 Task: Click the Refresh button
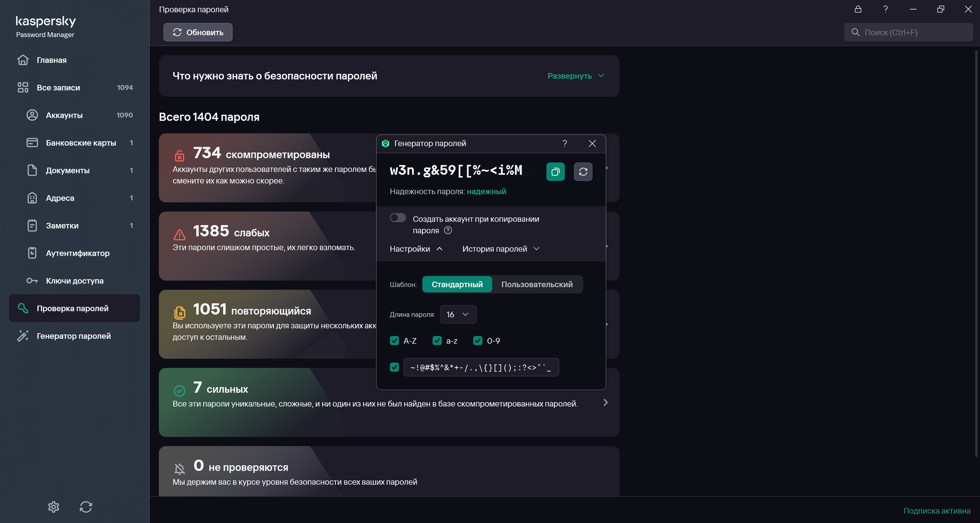(x=198, y=32)
